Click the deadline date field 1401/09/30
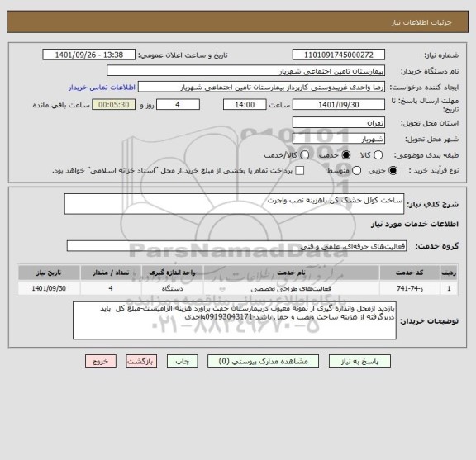This screenshot has height=460, width=476. 339,105
